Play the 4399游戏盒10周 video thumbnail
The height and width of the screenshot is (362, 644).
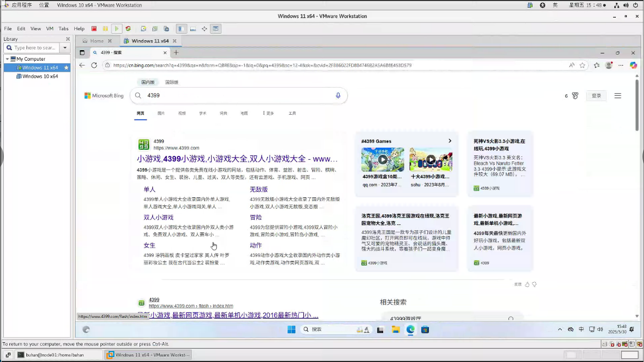pyautogui.click(x=383, y=160)
